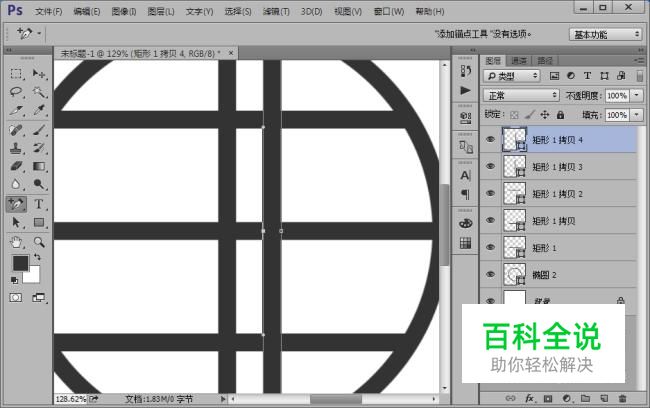Toggle visibility of layer 矩形 1
Viewport: 650px width, 408px height.
tap(490, 247)
